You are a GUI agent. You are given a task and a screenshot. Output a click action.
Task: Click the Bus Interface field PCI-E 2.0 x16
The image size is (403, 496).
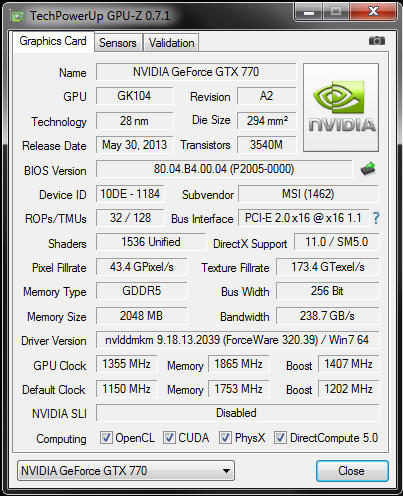pos(304,218)
